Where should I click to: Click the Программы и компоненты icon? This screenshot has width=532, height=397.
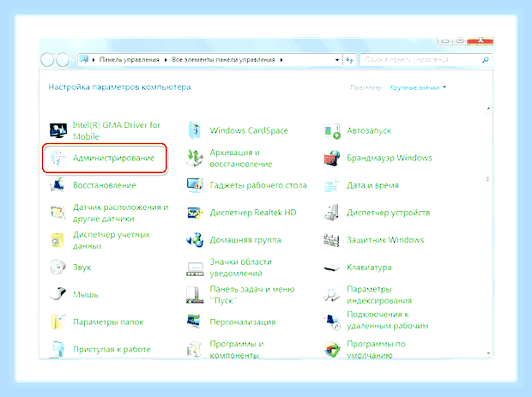[x=195, y=349]
